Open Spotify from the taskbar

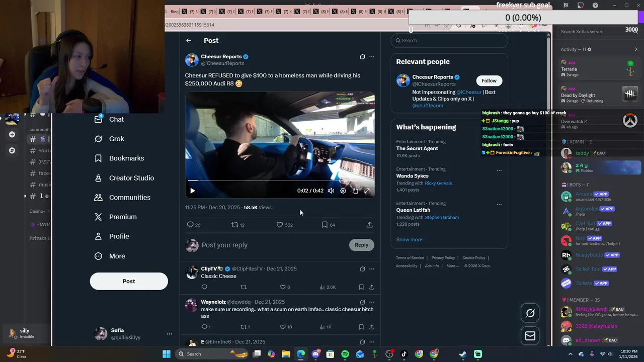click(x=345, y=354)
